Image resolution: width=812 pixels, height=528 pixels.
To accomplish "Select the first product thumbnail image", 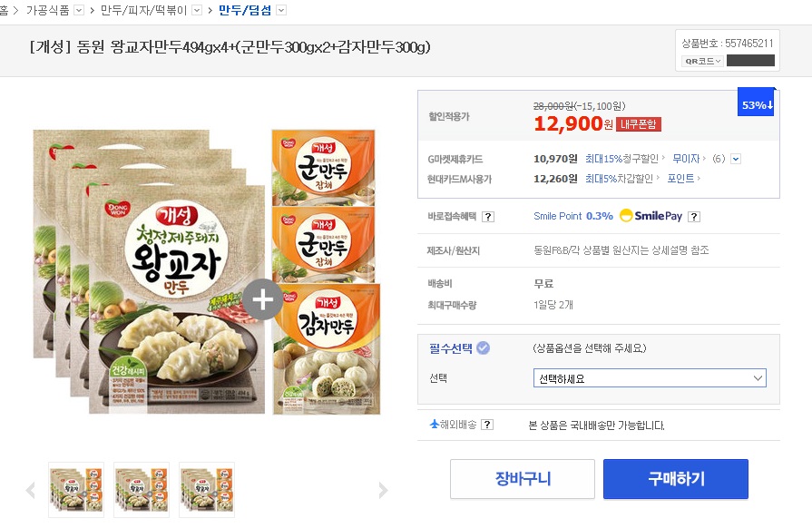I will [76, 490].
